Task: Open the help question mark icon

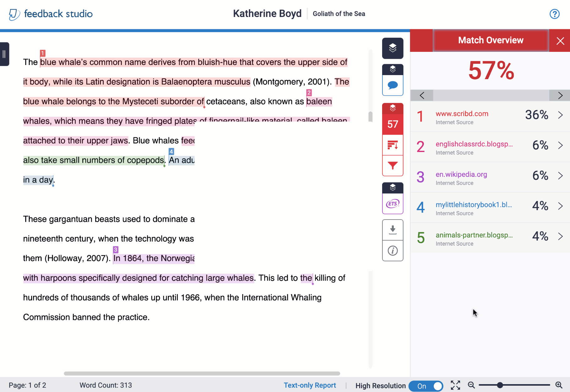Action: coord(554,14)
